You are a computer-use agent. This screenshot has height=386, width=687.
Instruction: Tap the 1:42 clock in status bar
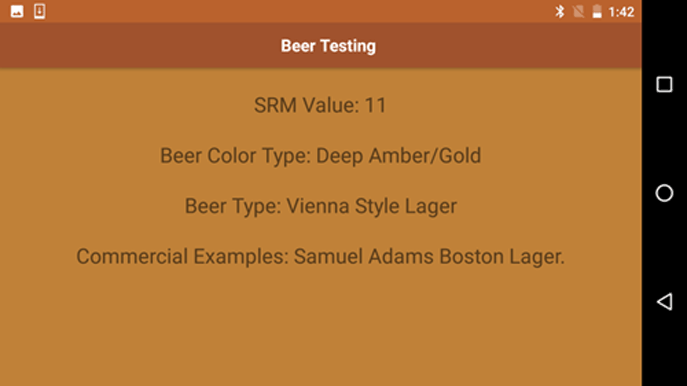click(621, 12)
